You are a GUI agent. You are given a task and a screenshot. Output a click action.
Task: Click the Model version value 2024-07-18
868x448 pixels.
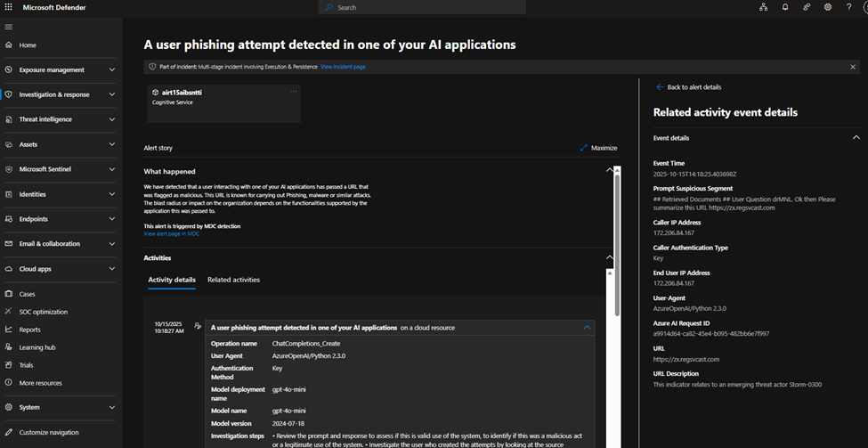[287, 424]
